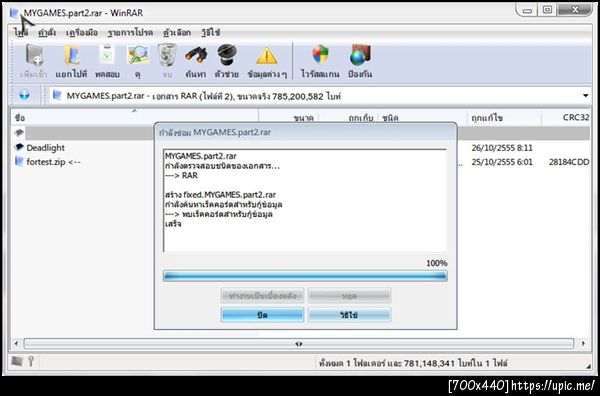This screenshot has width=600, height=396.
Task: Click the repair log text area
Action: 305,200
